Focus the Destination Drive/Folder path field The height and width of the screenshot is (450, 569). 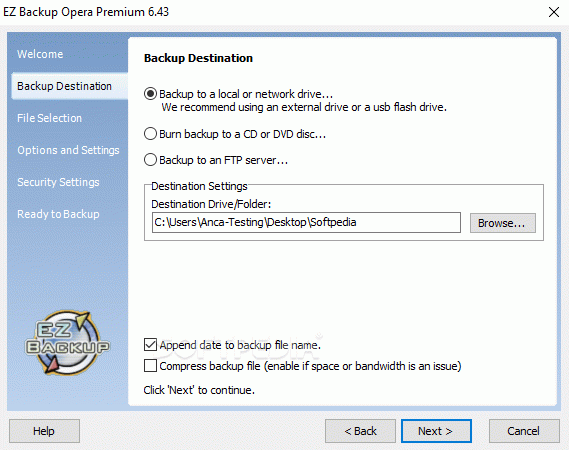pos(306,222)
